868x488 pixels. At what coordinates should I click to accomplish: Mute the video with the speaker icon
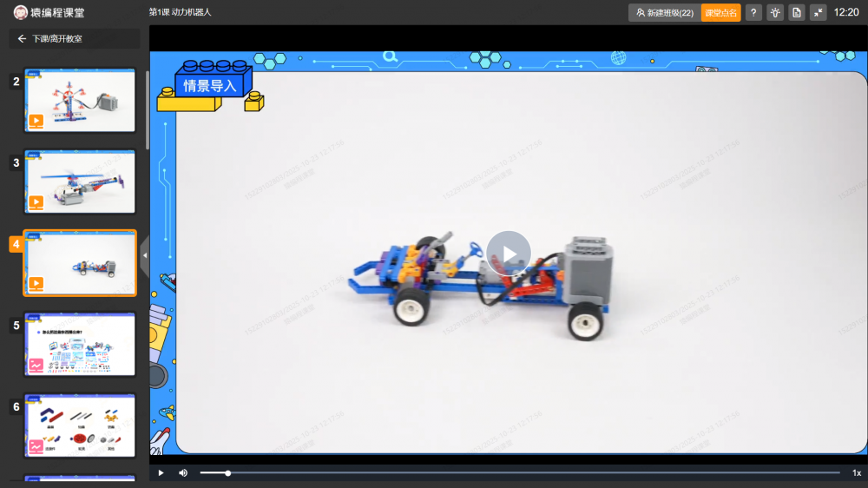click(x=183, y=473)
